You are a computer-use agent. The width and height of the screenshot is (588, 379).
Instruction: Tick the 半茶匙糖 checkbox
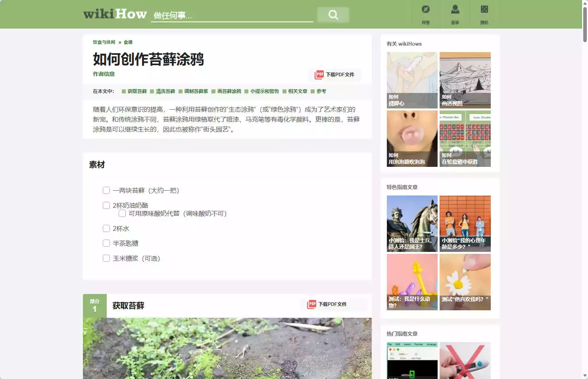pyautogui.click(x=106, y=243)
